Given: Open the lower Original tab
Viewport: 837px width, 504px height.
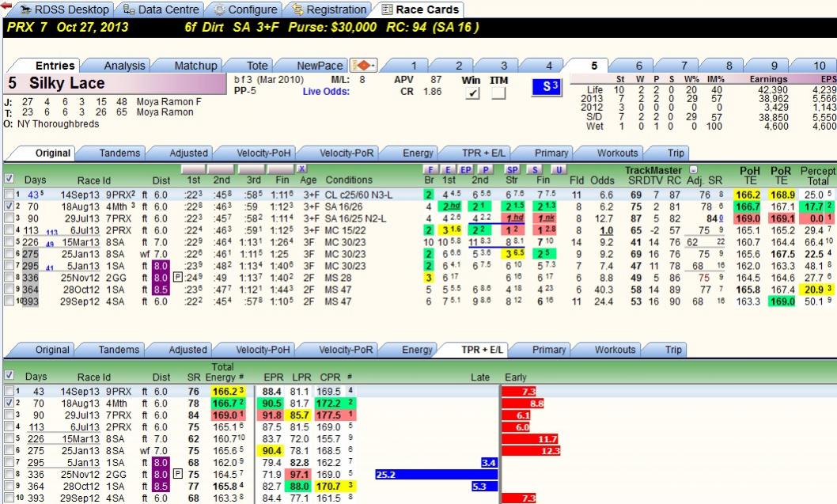Looking at the screenshot, I should (52, 350).
